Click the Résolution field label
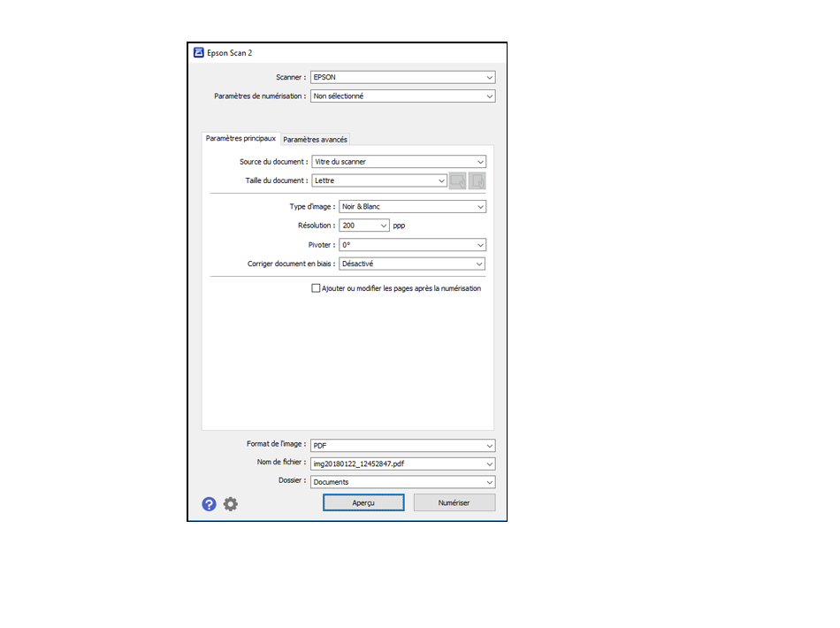Viewport: 840px width, 628px height. click(317, 226)
